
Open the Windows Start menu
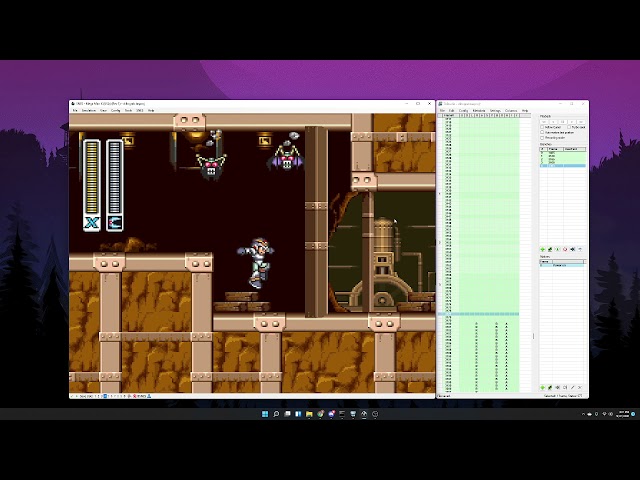[265, 414]
